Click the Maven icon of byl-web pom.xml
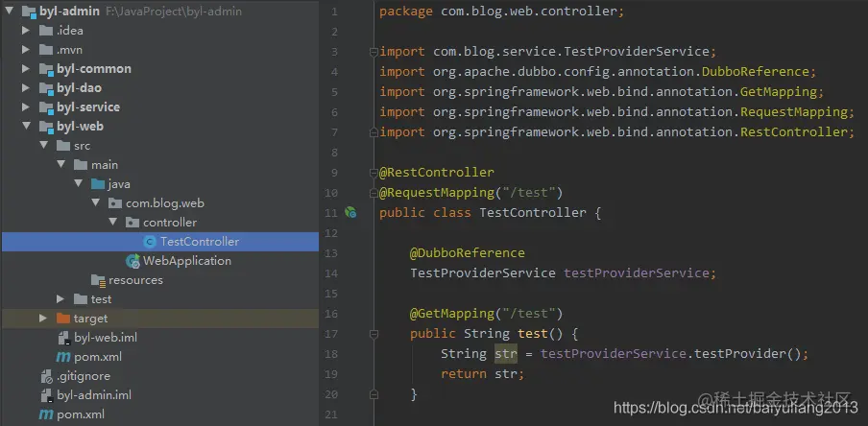 point(63,357)
